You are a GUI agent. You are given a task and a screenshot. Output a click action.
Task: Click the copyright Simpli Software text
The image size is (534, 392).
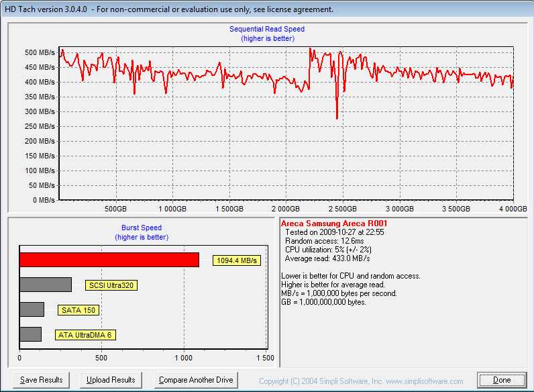361,381
